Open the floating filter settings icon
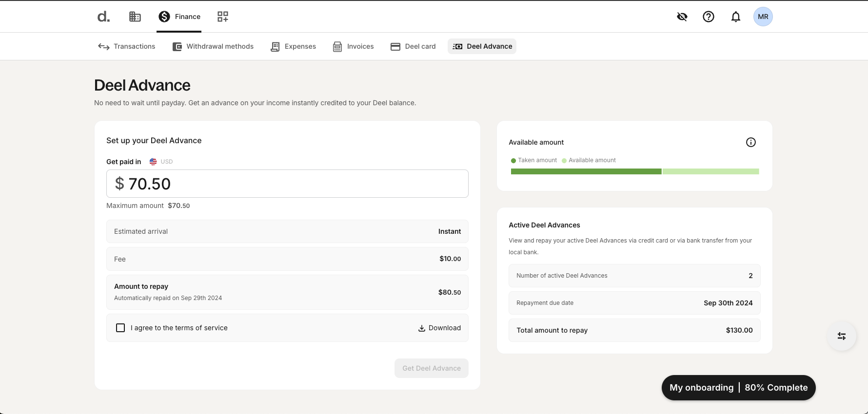Image resolution: width=868 pixels, height=414 pixels. [x=841, y=336]
